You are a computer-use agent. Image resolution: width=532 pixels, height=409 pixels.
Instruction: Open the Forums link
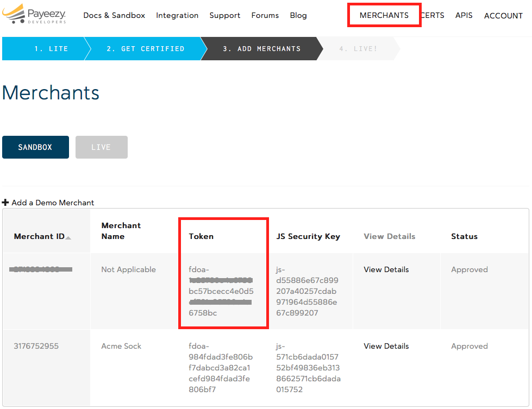(265, 15)
